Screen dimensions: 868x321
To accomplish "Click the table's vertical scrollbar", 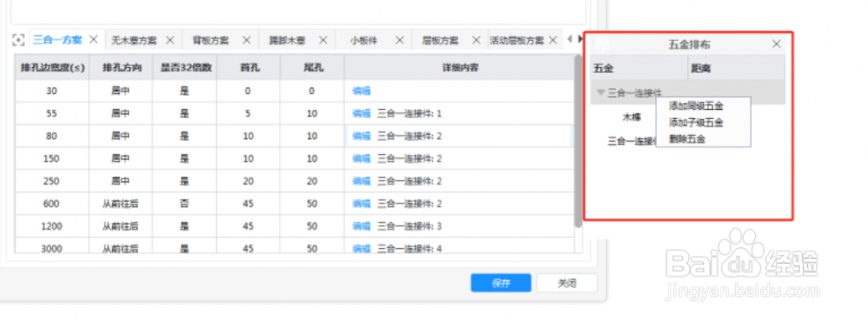I will pyautogui.click(x=578, y=142).
